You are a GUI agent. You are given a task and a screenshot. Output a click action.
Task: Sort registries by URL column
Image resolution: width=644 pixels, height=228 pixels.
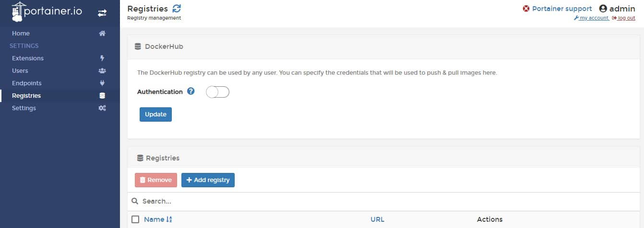(377, 219)
